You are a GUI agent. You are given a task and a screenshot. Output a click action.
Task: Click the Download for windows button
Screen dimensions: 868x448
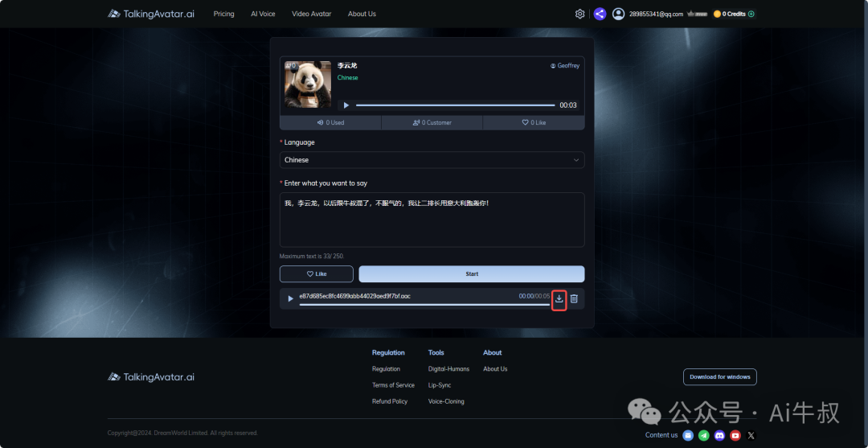point(719,377)
